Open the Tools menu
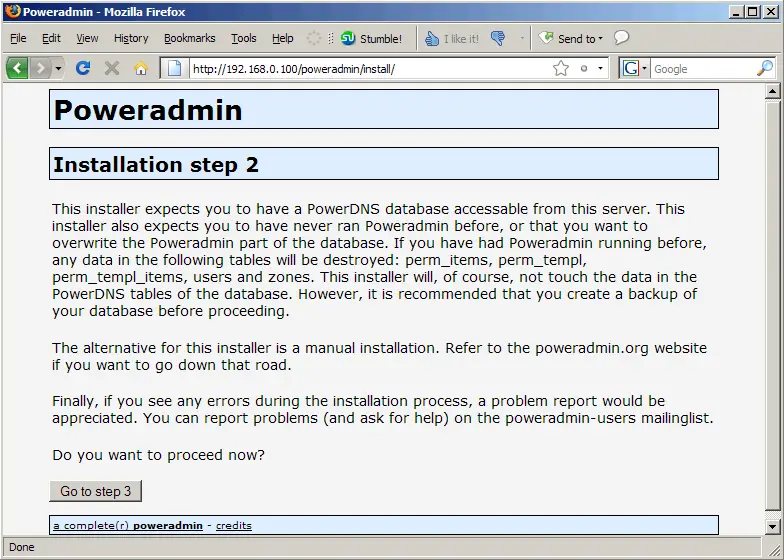Image resolution: width=784 pixels, height=560 pixels. 244,38
